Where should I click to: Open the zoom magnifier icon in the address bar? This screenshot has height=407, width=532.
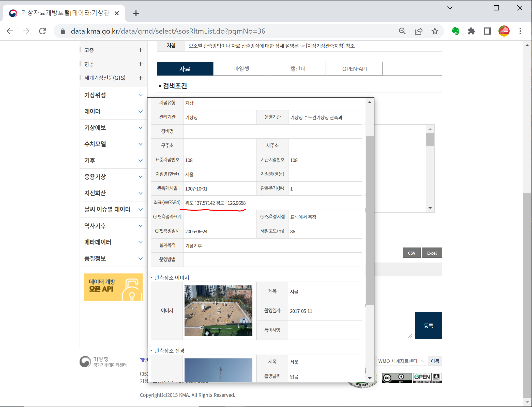coord(402,31)
